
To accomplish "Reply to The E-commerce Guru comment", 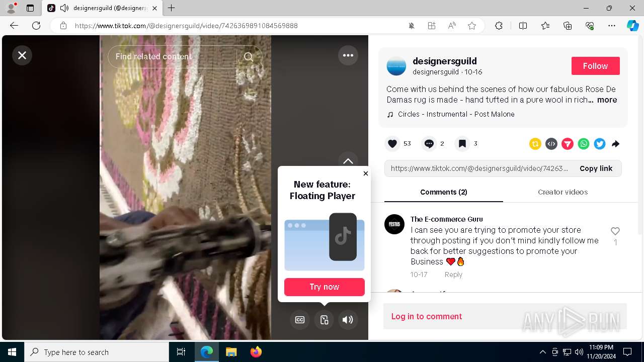I will (453, 275).
